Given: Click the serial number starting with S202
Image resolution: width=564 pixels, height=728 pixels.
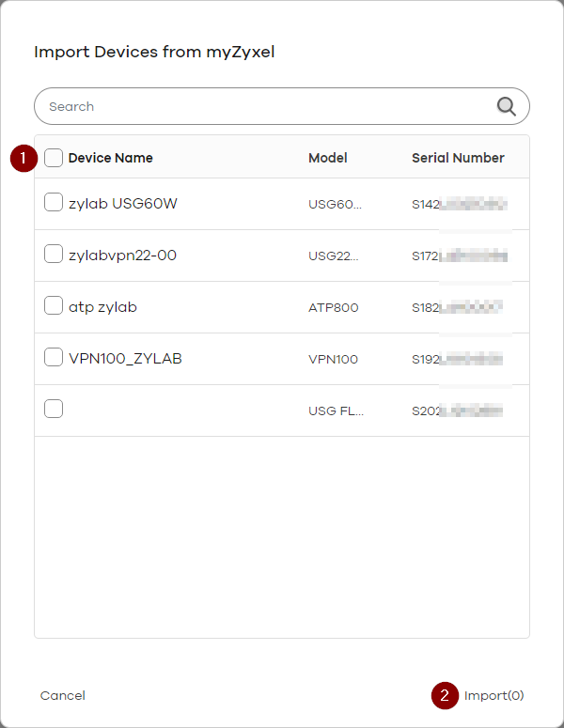Looking at the screenshot, I should point(457,410).
